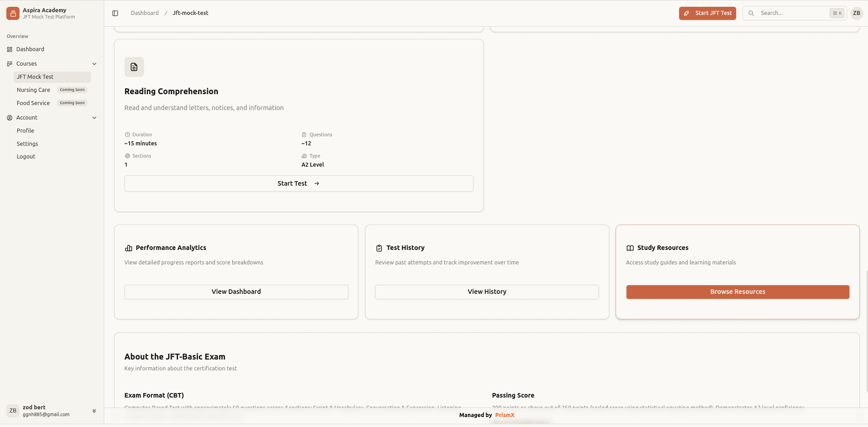Select Food Service course item
Screen dimensions: 868x427
tap(52, 103)
